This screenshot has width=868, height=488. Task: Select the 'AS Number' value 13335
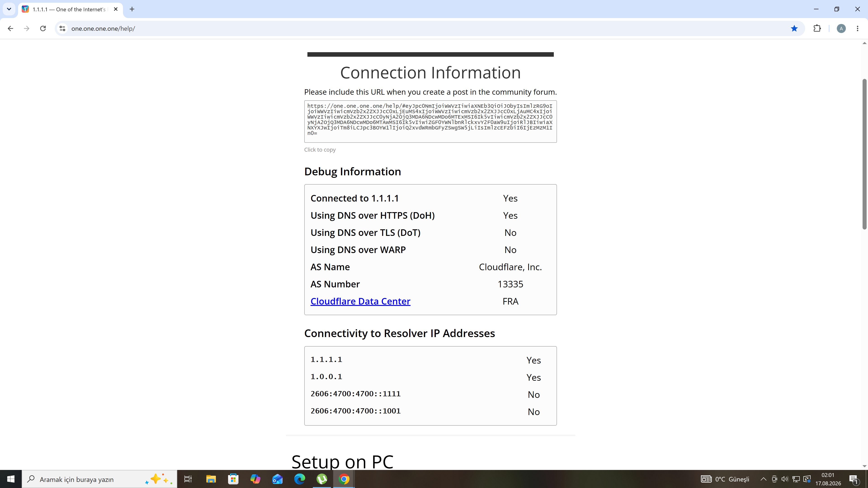coord(510,284)
